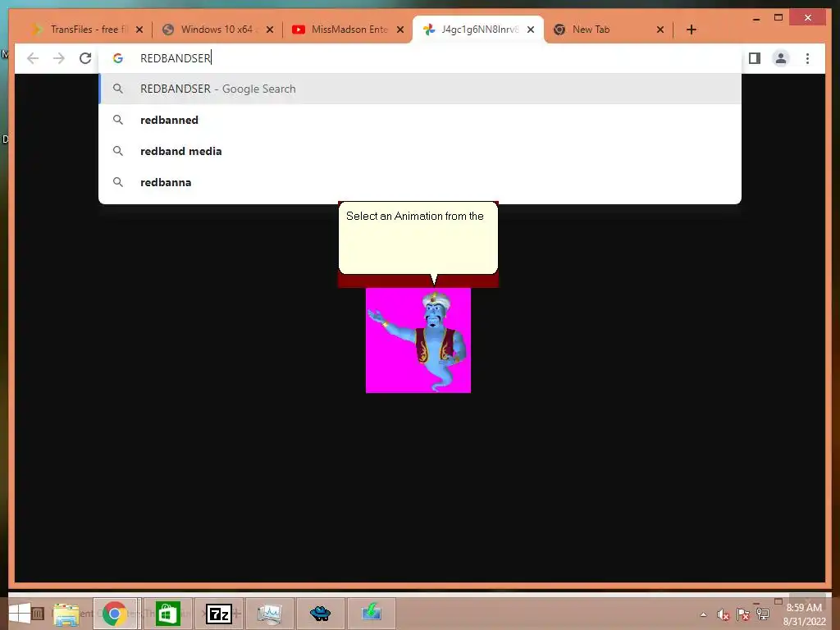Choose the redband media suggestion
Screen dimensions: 840x630
420,151
